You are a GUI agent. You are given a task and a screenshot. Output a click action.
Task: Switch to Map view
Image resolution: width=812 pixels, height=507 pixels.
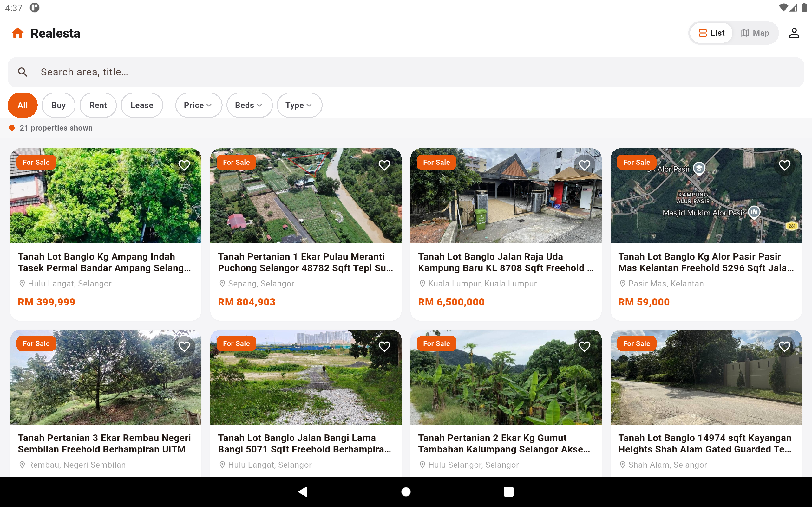point(755,33)
